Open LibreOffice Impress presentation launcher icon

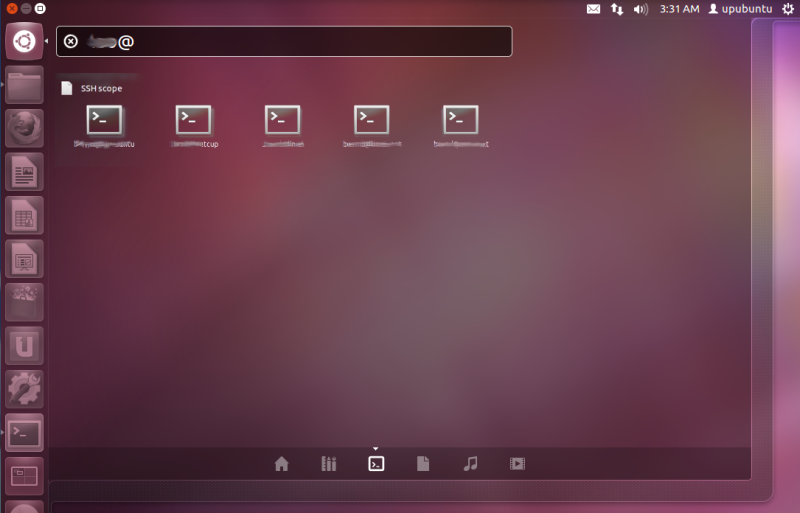pyautogui.click(x=24, y=259)
